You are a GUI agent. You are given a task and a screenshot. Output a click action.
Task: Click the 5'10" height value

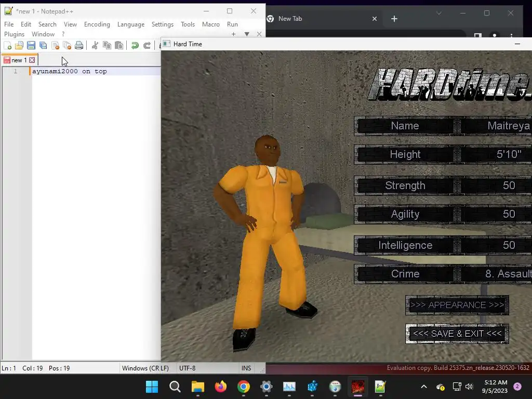click(509, 154)
